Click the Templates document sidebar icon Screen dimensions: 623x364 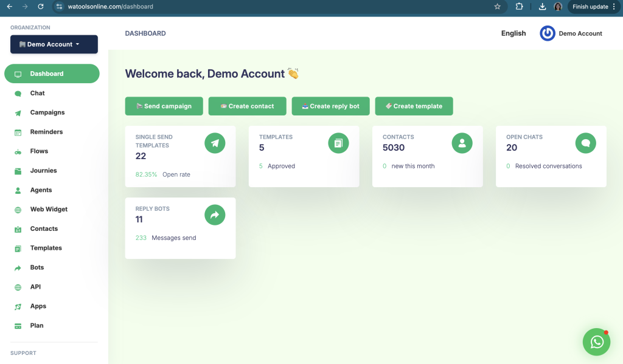click(18, 249)
